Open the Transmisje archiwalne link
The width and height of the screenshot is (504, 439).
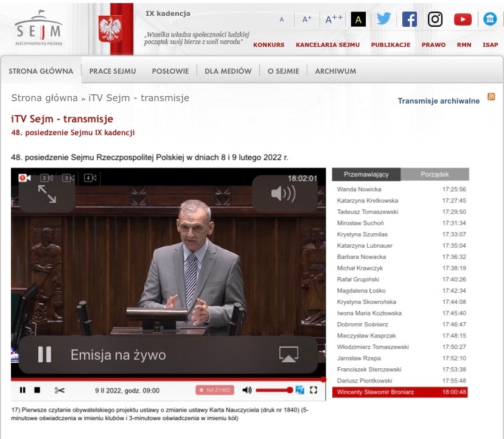[x=438, y=101]
